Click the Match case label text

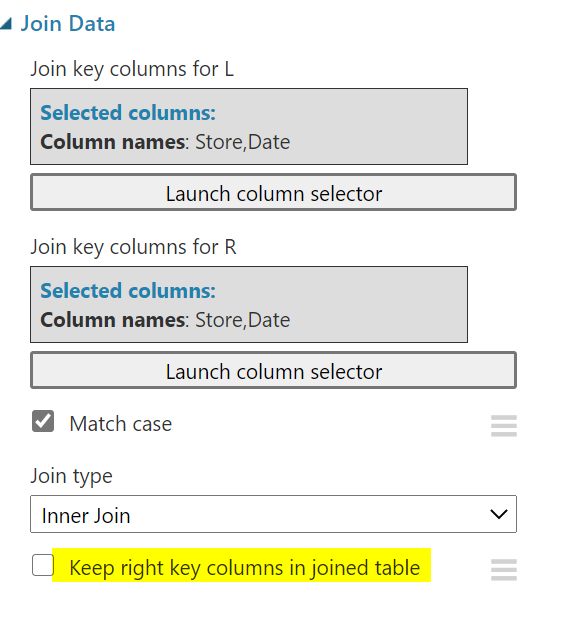[121, 424]
